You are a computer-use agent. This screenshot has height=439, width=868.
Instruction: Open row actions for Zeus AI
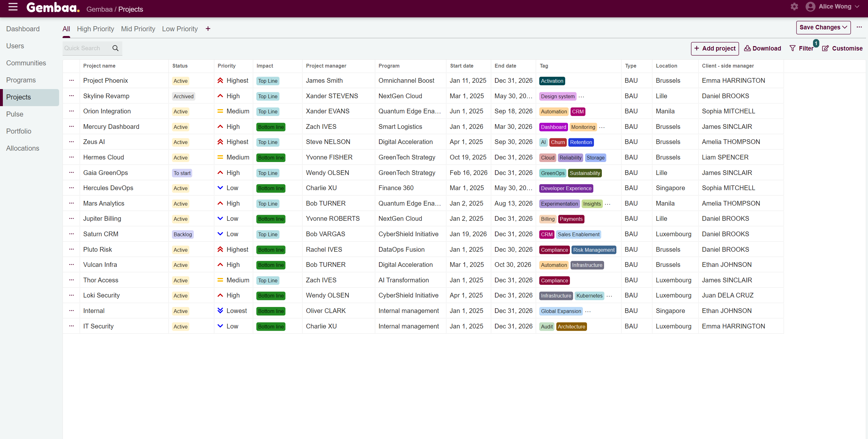click(x=71, y=142)
